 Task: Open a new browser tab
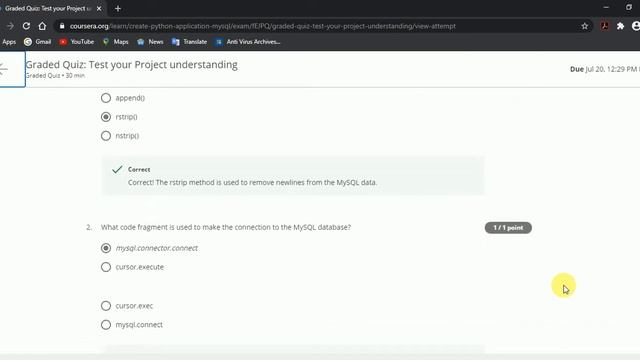pos(118,8)
